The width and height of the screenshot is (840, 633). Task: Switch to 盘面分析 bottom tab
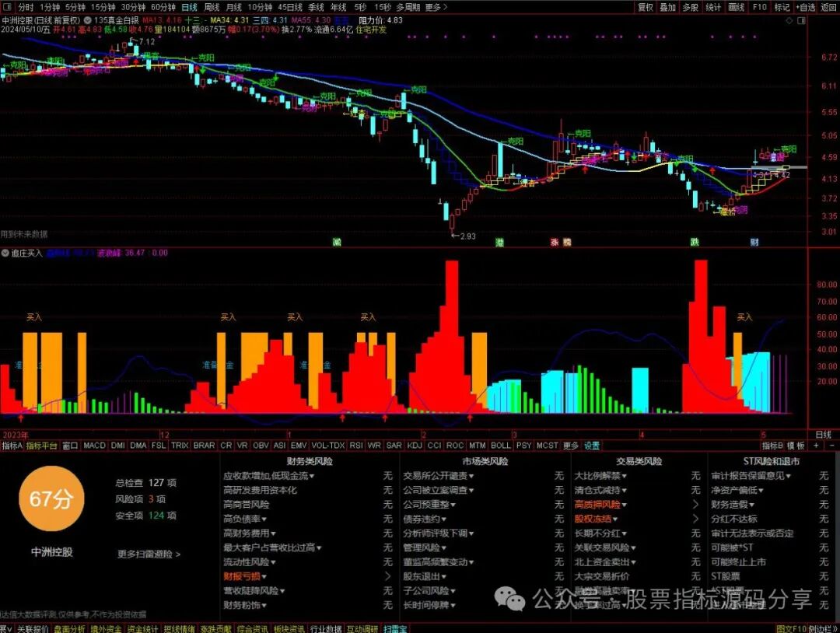(x=69, y=628)
